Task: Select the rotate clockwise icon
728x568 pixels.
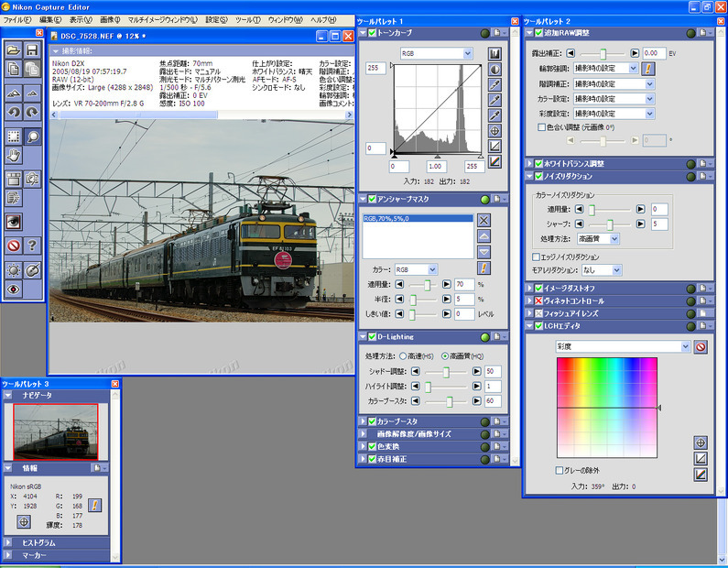Action: coord(31,112)
